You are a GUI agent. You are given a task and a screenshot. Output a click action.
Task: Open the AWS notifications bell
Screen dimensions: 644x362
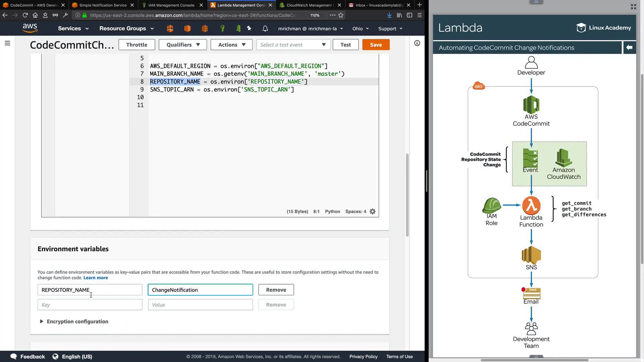coord(265,28)
